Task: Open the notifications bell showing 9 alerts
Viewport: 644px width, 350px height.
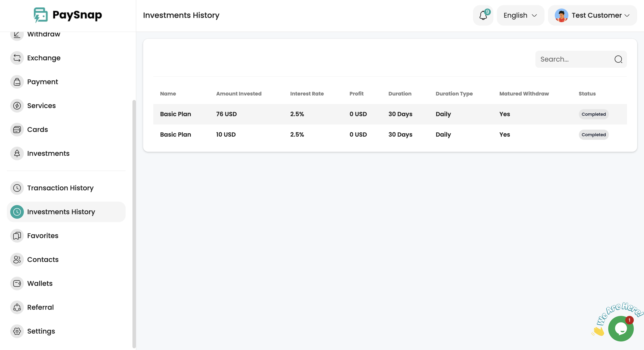Action: click(x=483, y=15)
